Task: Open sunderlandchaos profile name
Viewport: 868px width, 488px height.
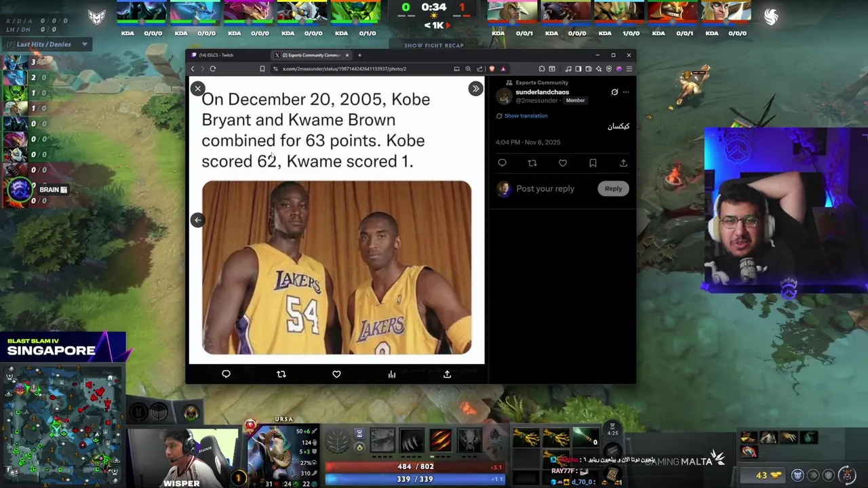Action: 542,92
